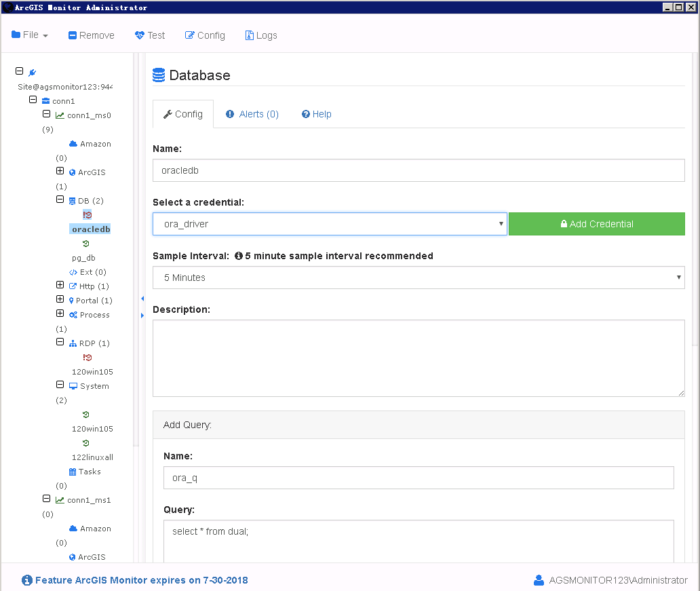Viewport: 700px width, 591px height.
Task: Open the File menu
Action: (x=29, y=35)
